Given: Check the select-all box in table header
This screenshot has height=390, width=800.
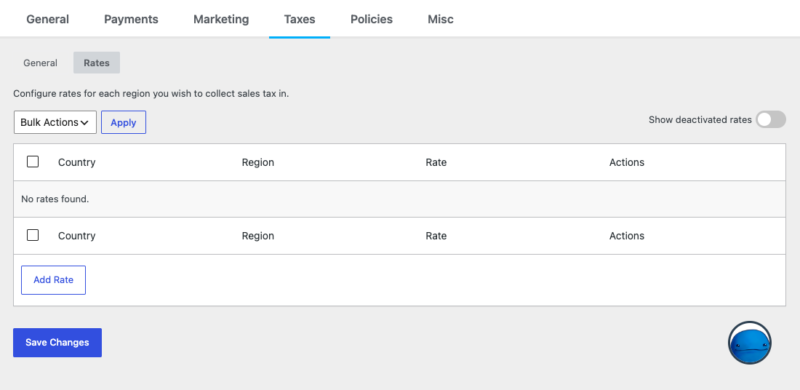Looking at the screenshot, I should click(33, 162).
